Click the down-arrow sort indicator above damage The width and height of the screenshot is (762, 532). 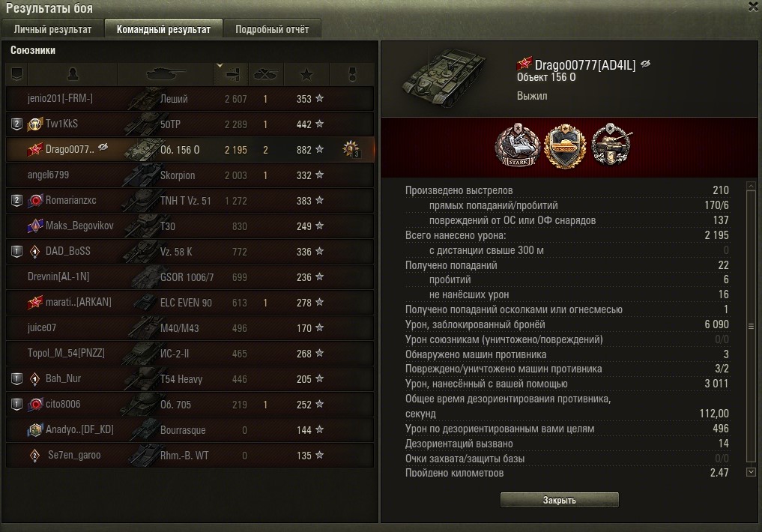(220, 65)
